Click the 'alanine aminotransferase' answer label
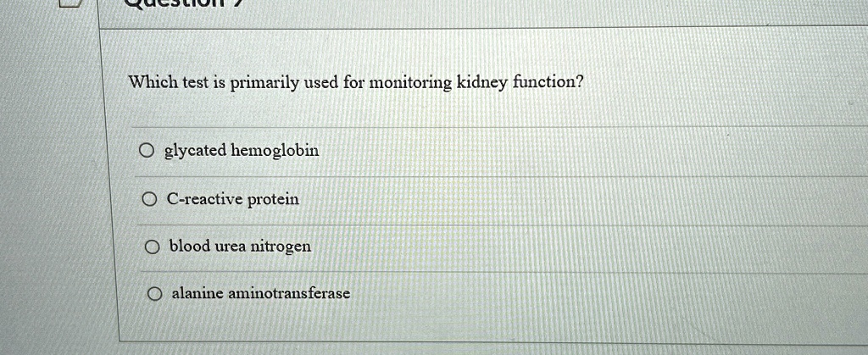This screenshot has height=355, width=868. tap(261, 292)
